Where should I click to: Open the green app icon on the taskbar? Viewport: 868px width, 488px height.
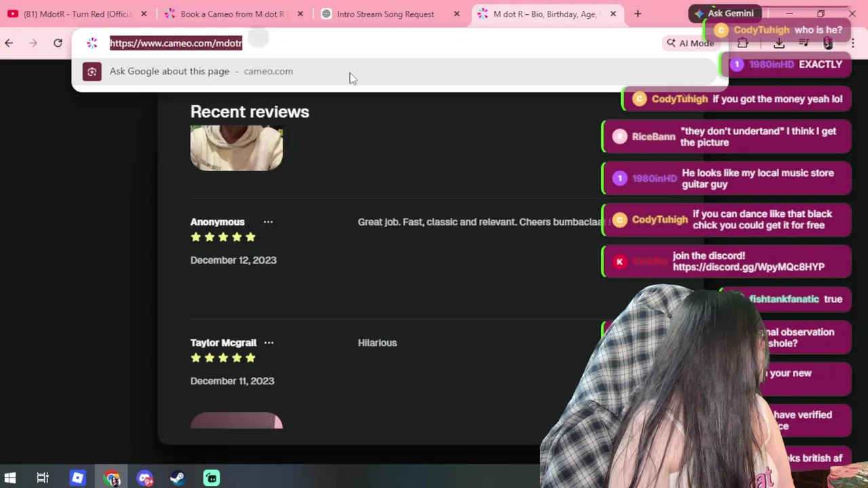(212, 478)
